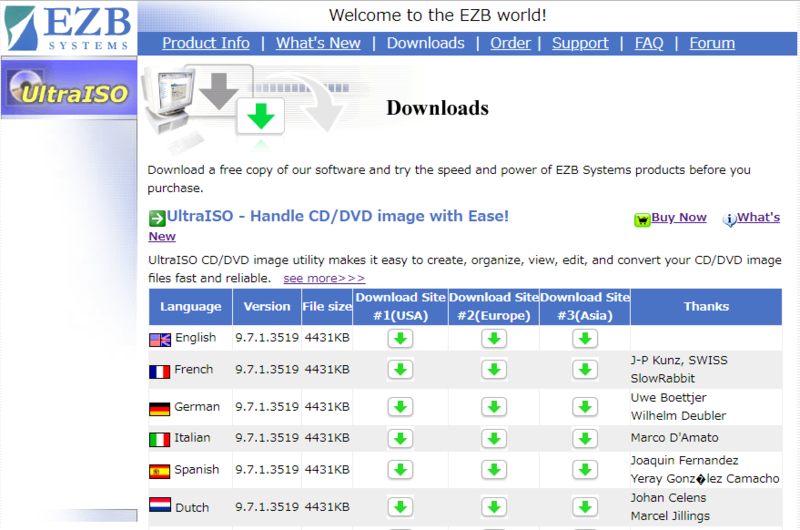Viewport: 800px width, 530px height.
Task: Download Italian version from Asia site #3
Action: (x=585, y=439)
